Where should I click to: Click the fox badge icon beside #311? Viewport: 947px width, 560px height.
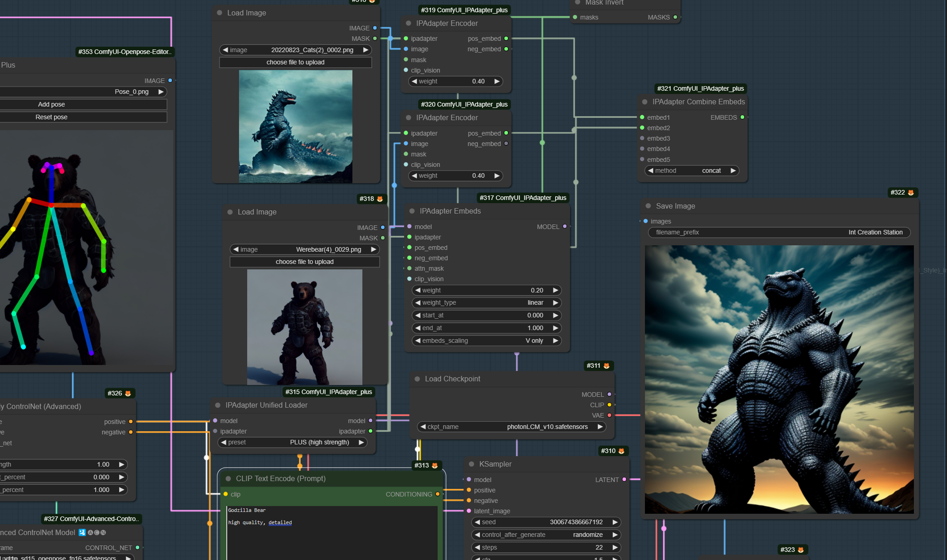tap(606, 366)
